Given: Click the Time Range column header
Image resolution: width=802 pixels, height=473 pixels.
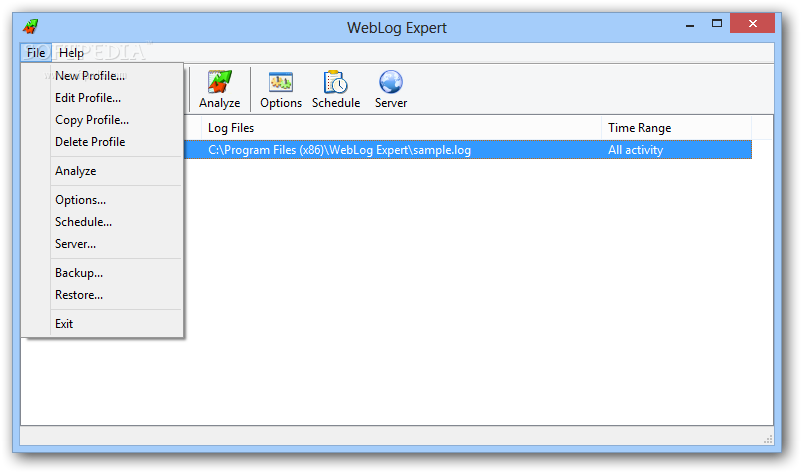Looking at the screenshot, I should pyautogui.click(x=676, y=128).
